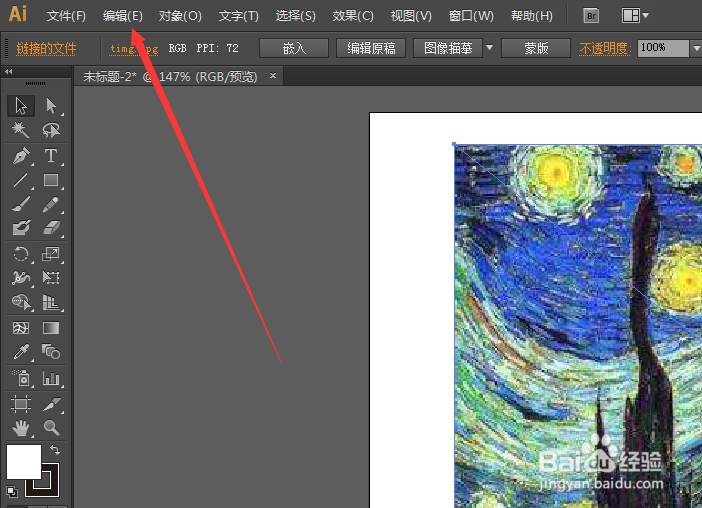Click the Ai application logo
Viewport: 702px width, 508px height.
18,14
